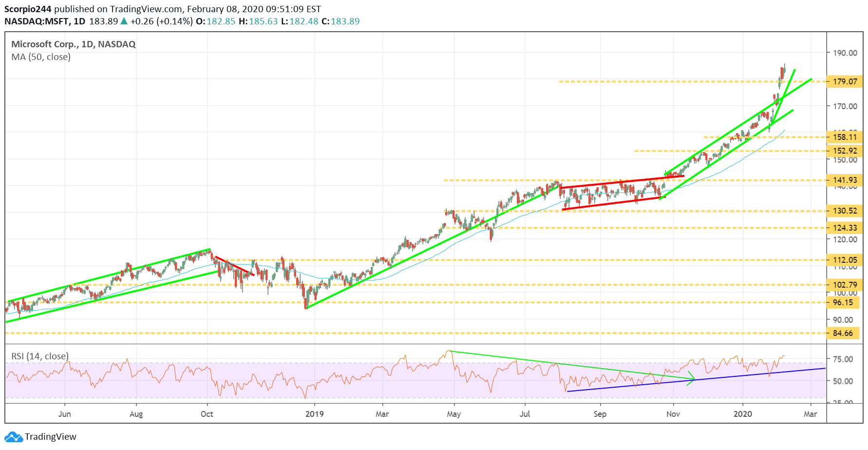The height and width of the screenshot is (450, 868).
Task: Click the 2020 label on time axis
Action: click(x=743, y=414)
